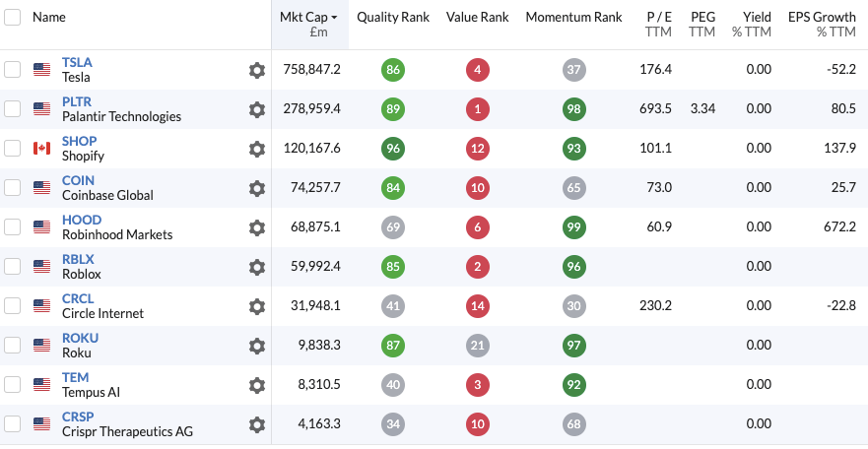Toggle the select-all checkbox in header
This screenshot has height=449, width=868.
[12, 18]
